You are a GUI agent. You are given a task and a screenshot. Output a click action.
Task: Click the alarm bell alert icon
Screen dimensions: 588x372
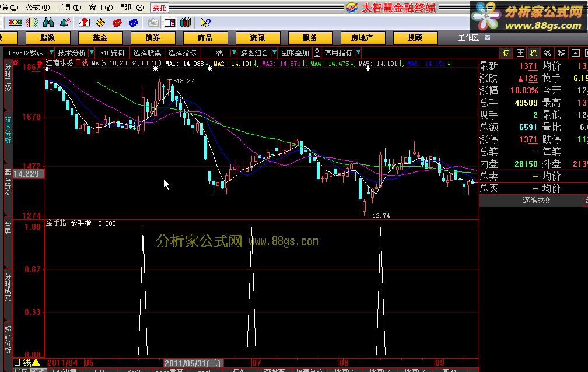tap(65, 23)
